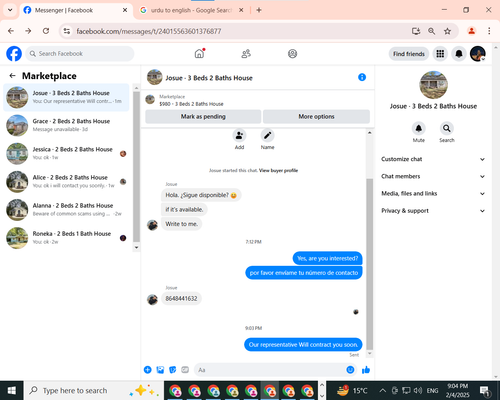The height and width of the screenshot is (400, 500).
Task: Close the Messenger | Facebook tab
Action: [125, 10]
